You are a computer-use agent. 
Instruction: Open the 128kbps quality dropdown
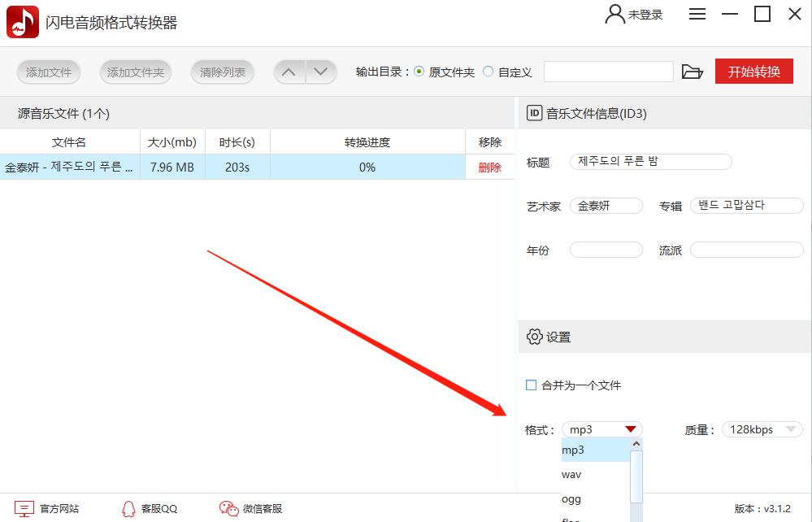[761, 428]
